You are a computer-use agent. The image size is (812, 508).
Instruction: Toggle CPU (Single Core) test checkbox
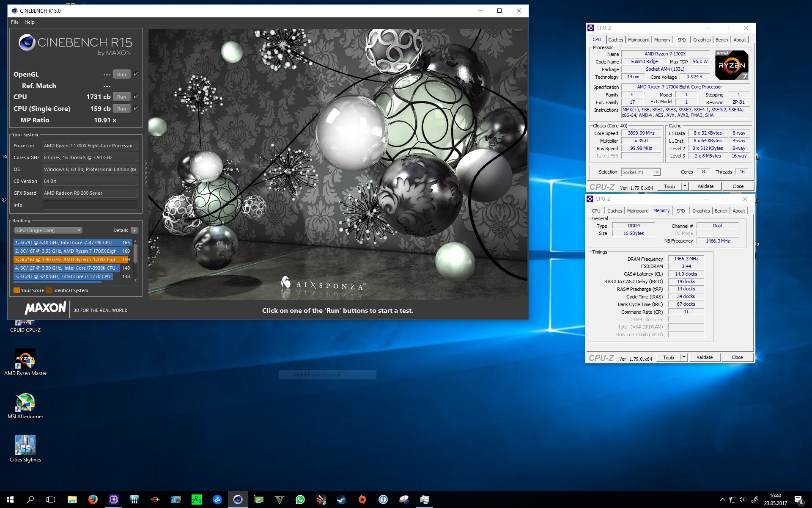(136, 108)
